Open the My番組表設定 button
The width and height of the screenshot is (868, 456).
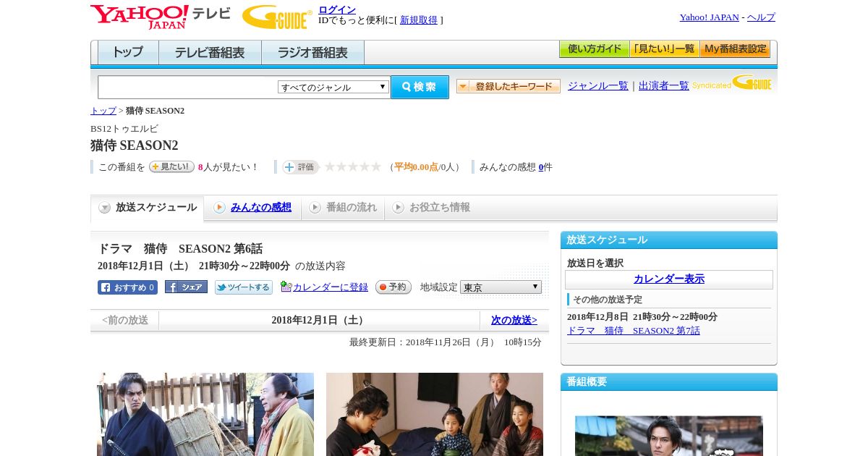coord(735,49)
